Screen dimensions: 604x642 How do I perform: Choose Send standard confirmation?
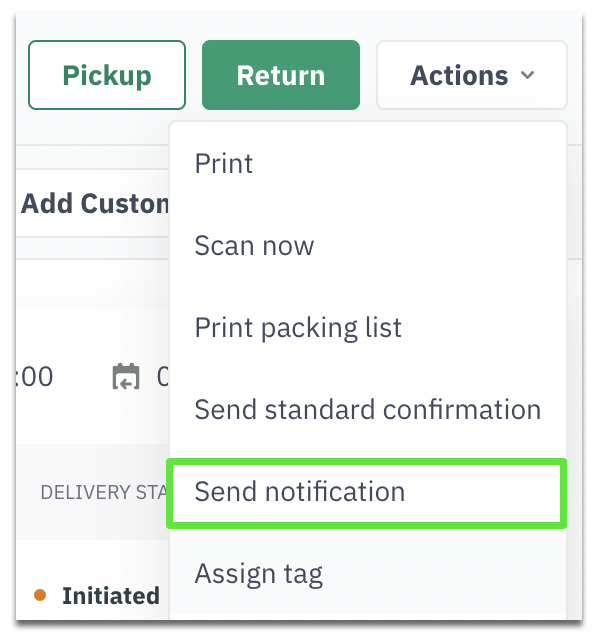(368, 409)
